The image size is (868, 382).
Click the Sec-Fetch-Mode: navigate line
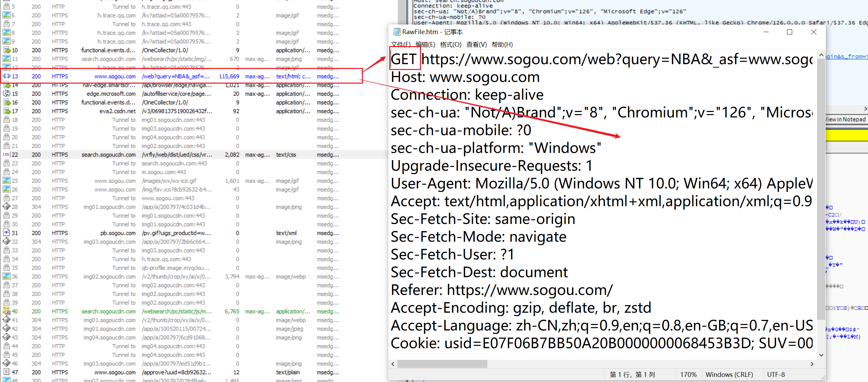(478, 237)
